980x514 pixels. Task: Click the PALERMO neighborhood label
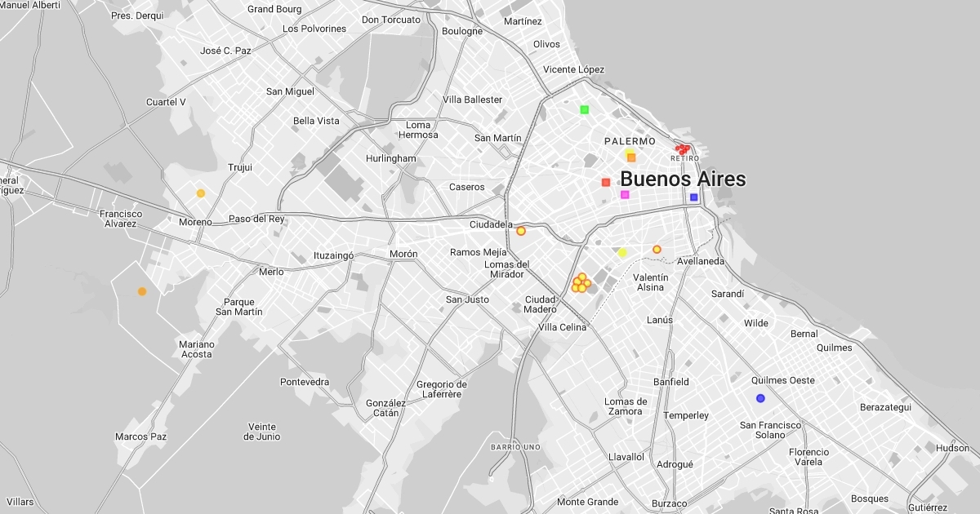coord(630,141)
